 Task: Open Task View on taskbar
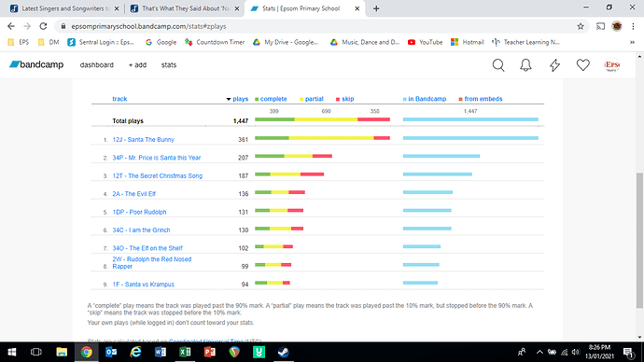[x=36, y=352]
